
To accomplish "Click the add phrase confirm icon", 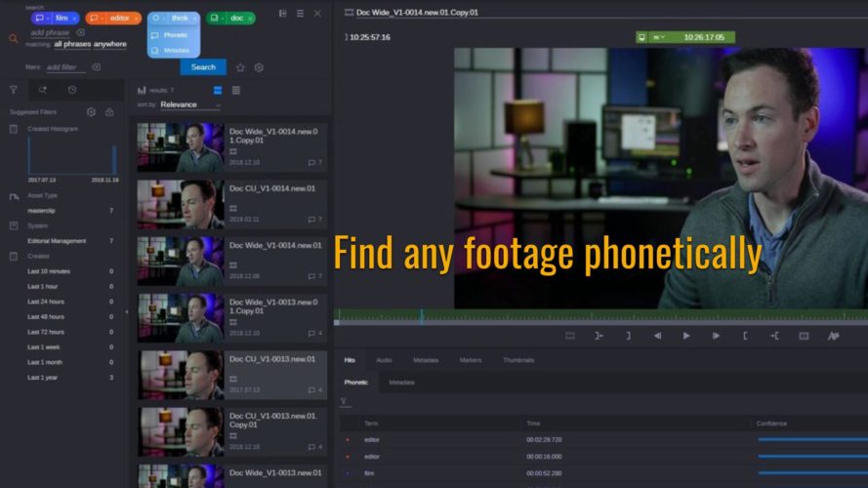I will click(x=81, y=32).
